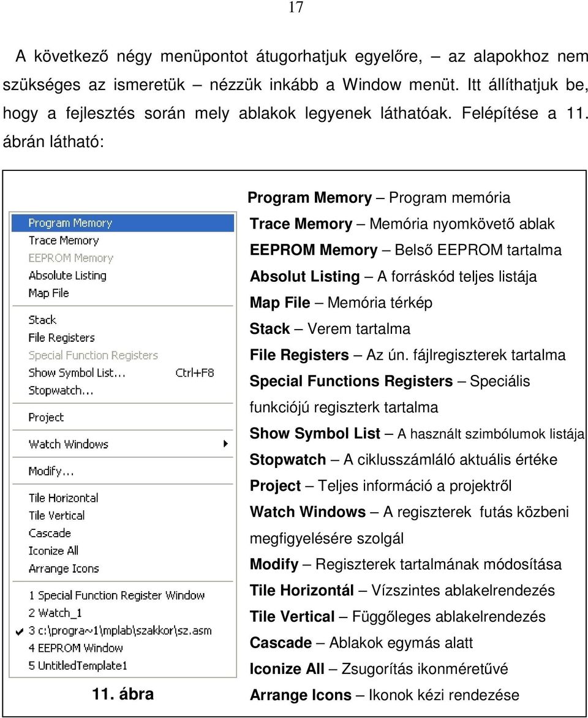Click 'Map File – Memória térkép' line

coord(341,303)
